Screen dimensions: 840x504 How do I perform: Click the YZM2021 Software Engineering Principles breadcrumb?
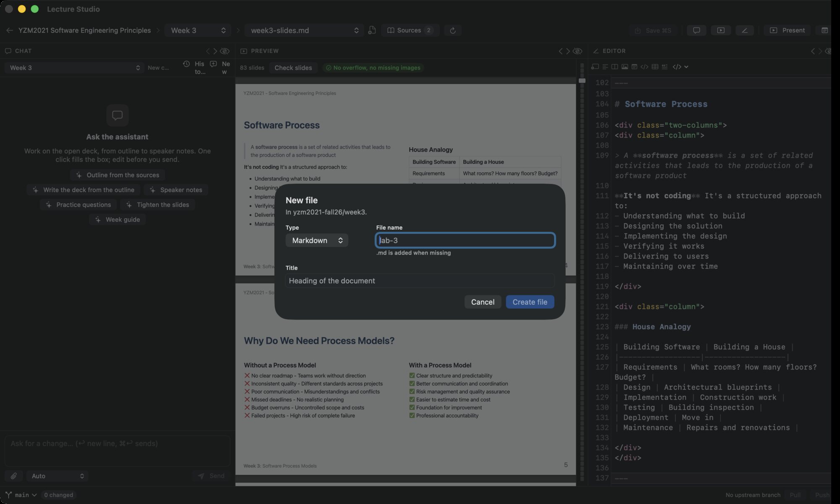84,30
